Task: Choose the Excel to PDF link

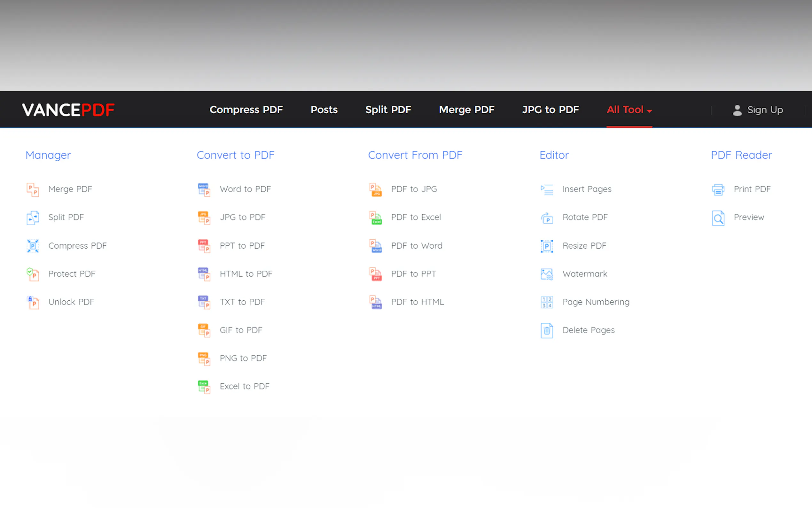Action: [244, 386]
